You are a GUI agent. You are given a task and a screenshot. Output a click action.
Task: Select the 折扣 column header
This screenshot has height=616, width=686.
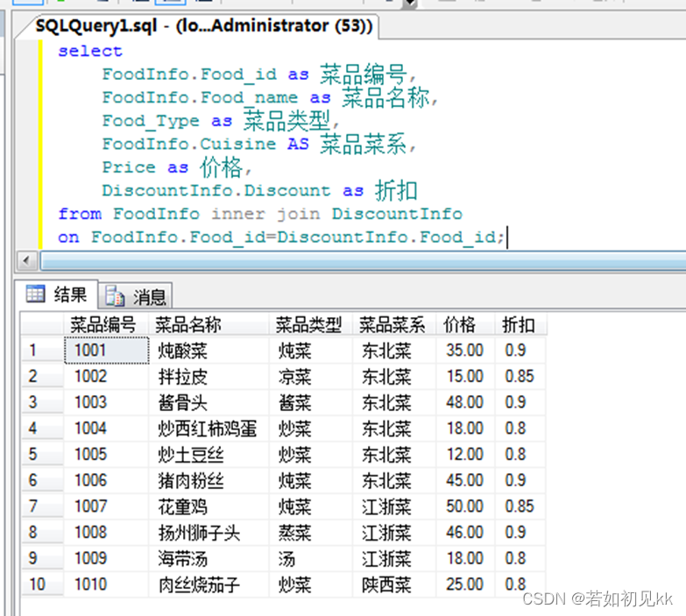[x=520, y=324]
